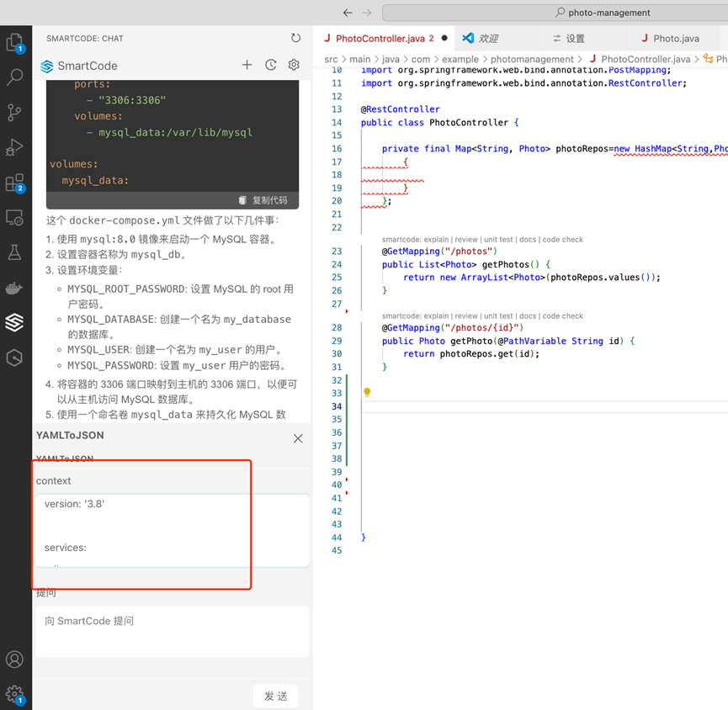Refresh the SmartCode chat panel

point(295,38)
